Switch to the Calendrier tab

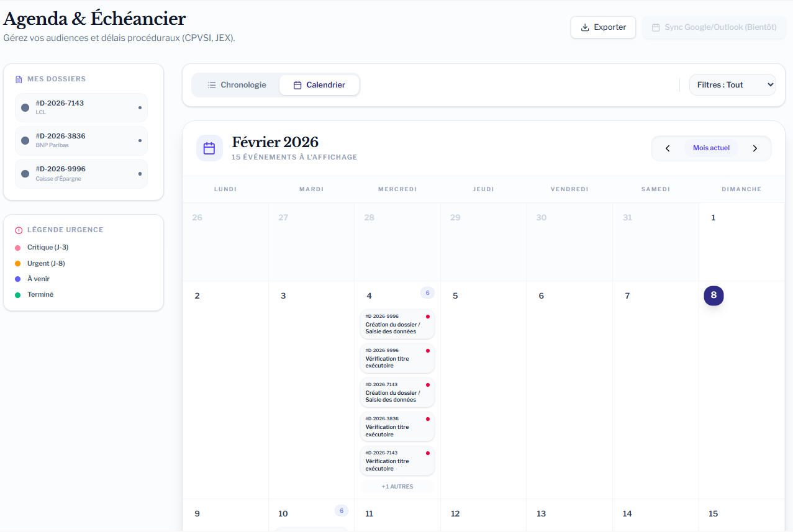click(319, 84)
